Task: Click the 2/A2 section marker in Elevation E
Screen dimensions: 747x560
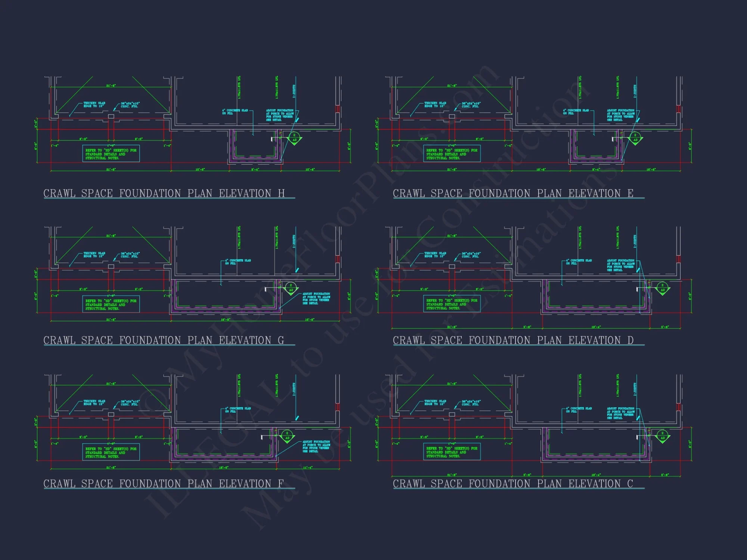Action: (635, 138)
